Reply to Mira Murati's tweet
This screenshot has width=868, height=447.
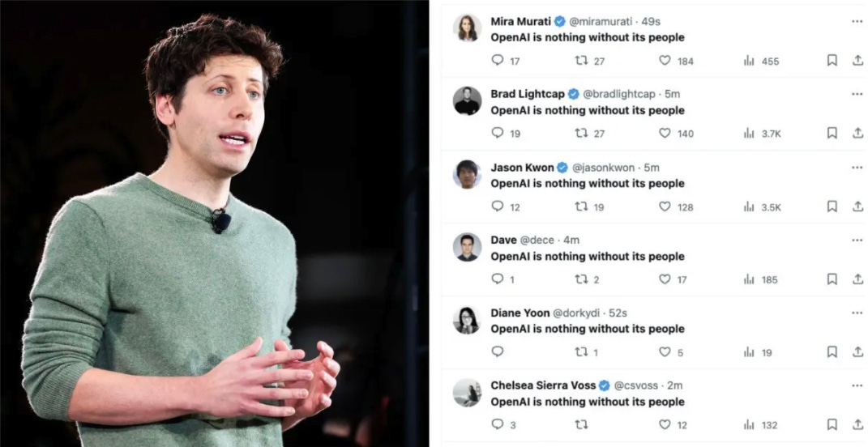pyautogui.click(x=498, y=60)
